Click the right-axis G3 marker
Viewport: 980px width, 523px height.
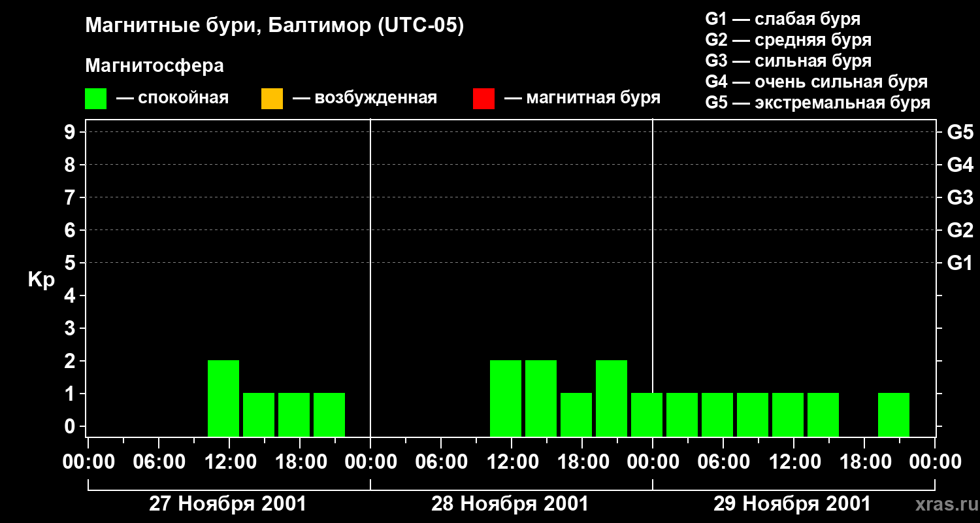(x=960, y=197)
